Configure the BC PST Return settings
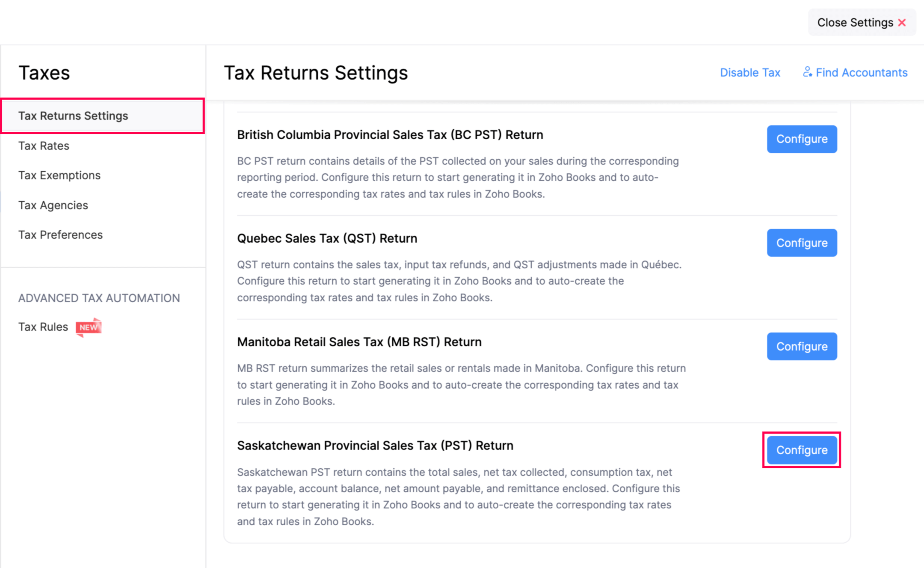Viewport: 924px width, 568px height. 800,139
